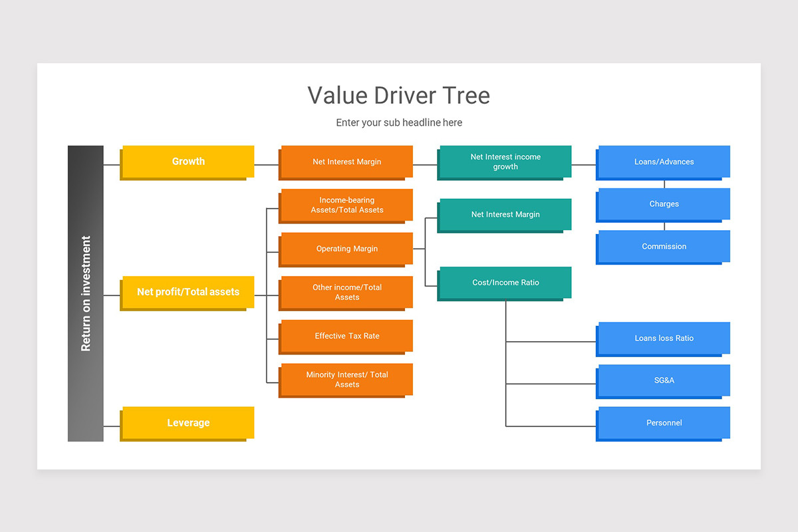Click the Minority Interest/Total Assets node
This screenshot has height=532, width=798.
tap(346, 380)
